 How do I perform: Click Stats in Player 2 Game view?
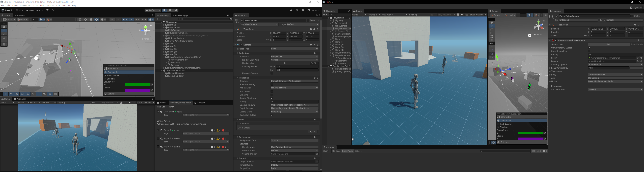[472, 15]
